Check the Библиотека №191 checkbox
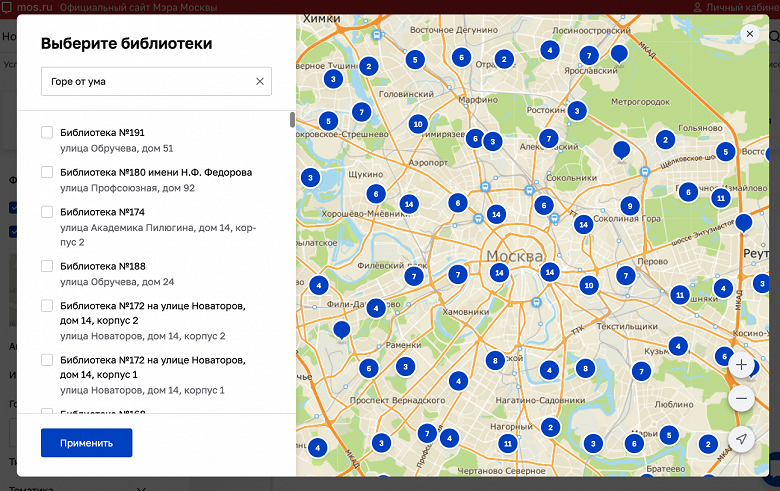 (x=47, y=132)
